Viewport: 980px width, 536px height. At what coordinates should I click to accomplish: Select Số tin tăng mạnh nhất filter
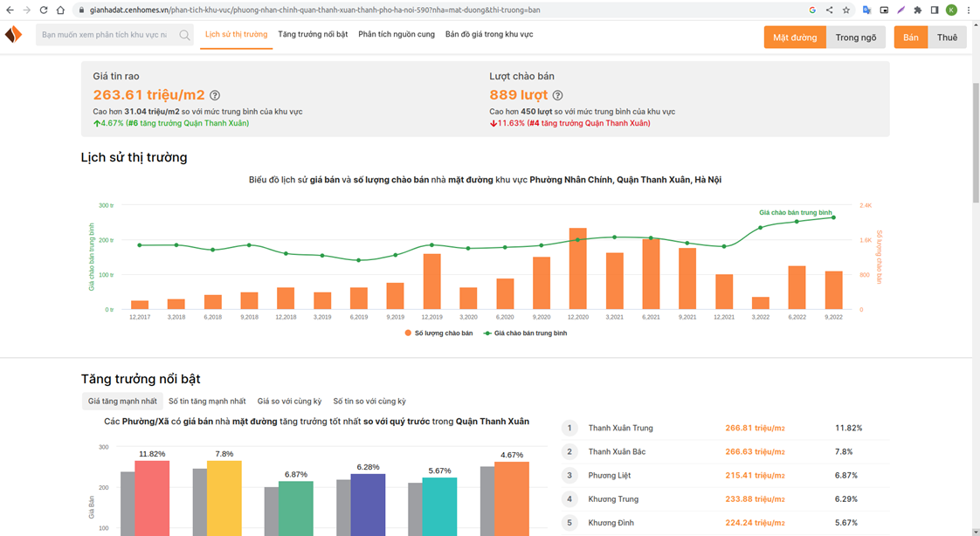(x=207, y=402)
